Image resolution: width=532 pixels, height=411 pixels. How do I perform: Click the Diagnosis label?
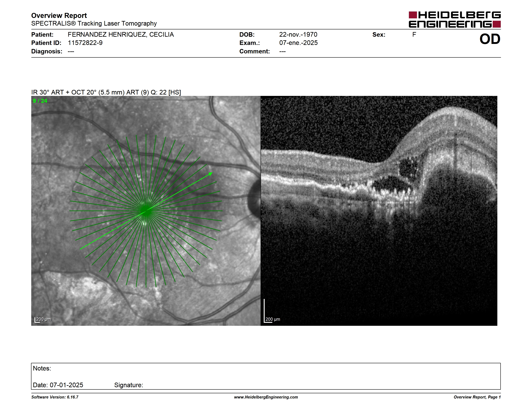(x=47, y=51)
